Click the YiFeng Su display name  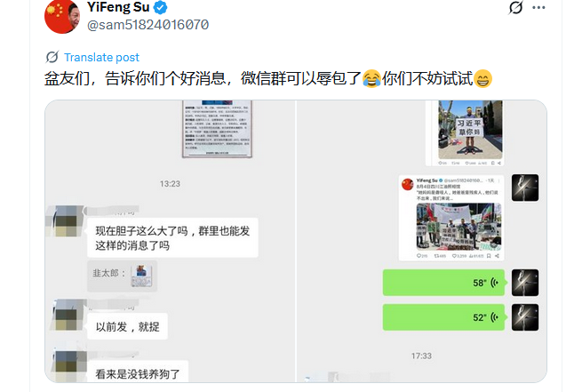[118, 7]
